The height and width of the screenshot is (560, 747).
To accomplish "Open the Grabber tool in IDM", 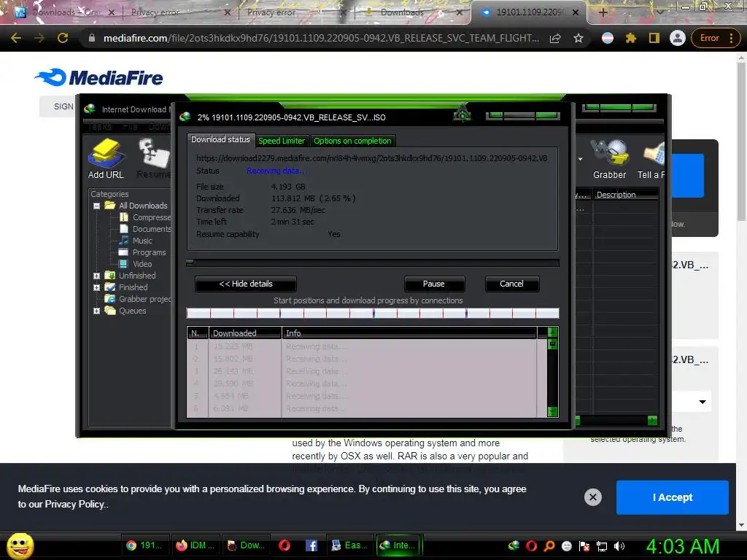I will (x=609, y=160).
